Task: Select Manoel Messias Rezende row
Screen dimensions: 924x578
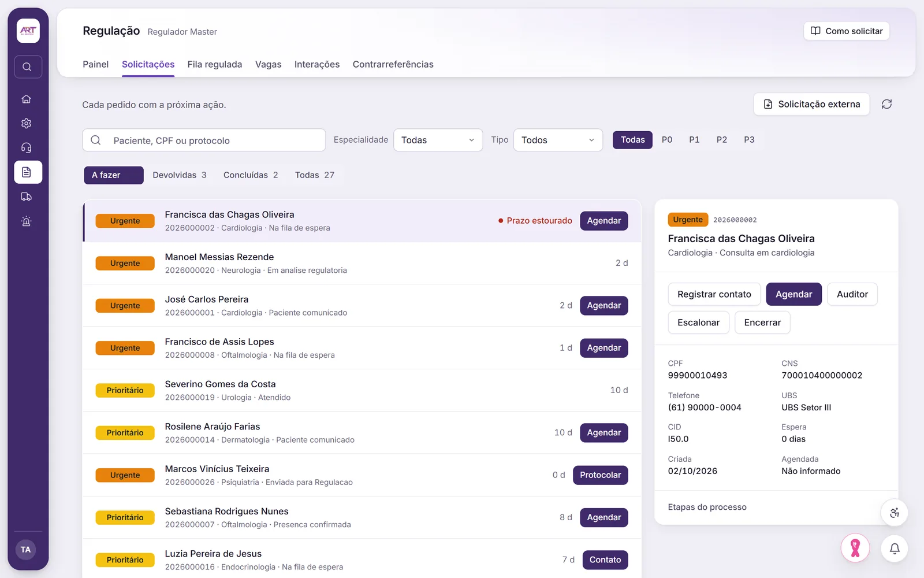Action: (362, 264)
